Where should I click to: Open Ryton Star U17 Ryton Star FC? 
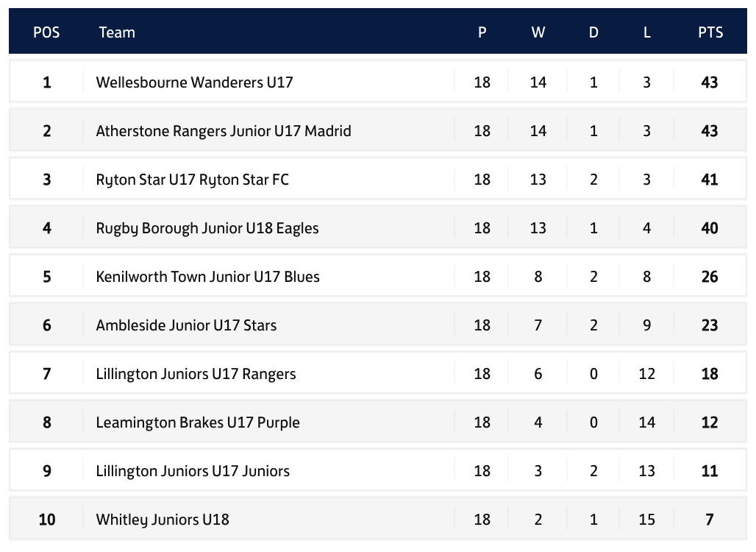pos(193,180)
